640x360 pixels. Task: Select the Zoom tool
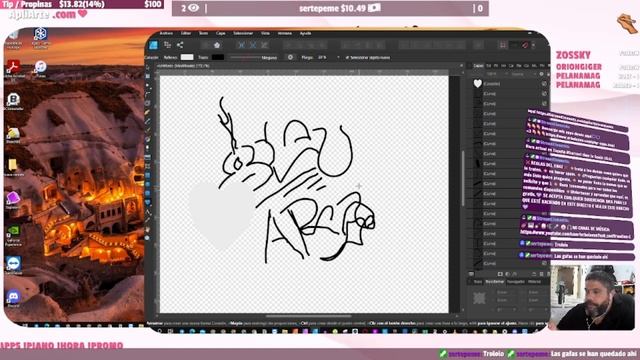148,238
